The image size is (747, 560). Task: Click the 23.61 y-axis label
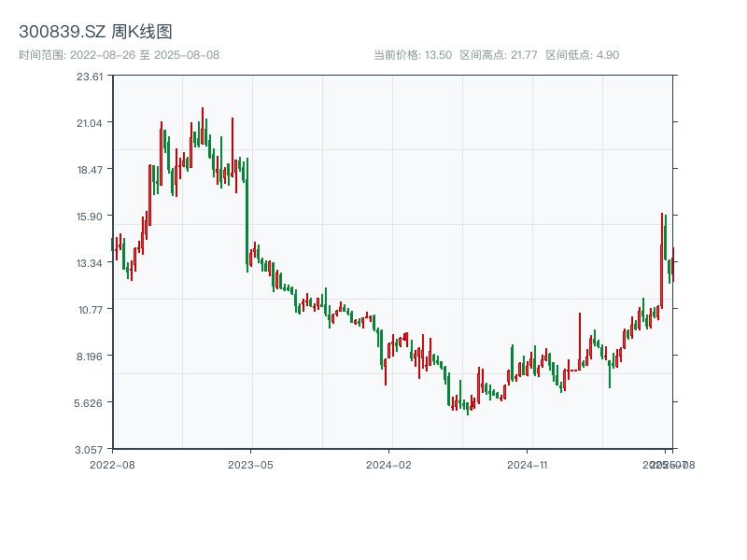(x=90, y=77)
